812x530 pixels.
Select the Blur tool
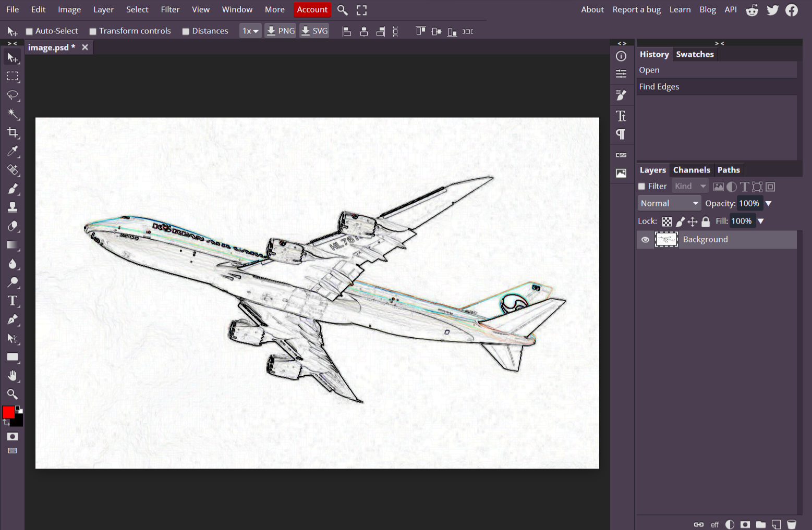(13, 264)
